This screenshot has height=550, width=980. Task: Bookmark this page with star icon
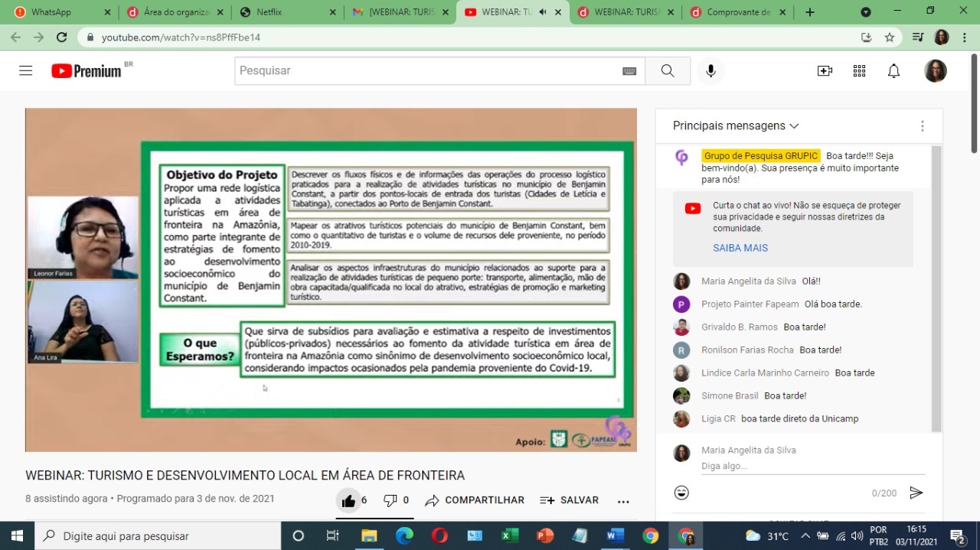890,37
